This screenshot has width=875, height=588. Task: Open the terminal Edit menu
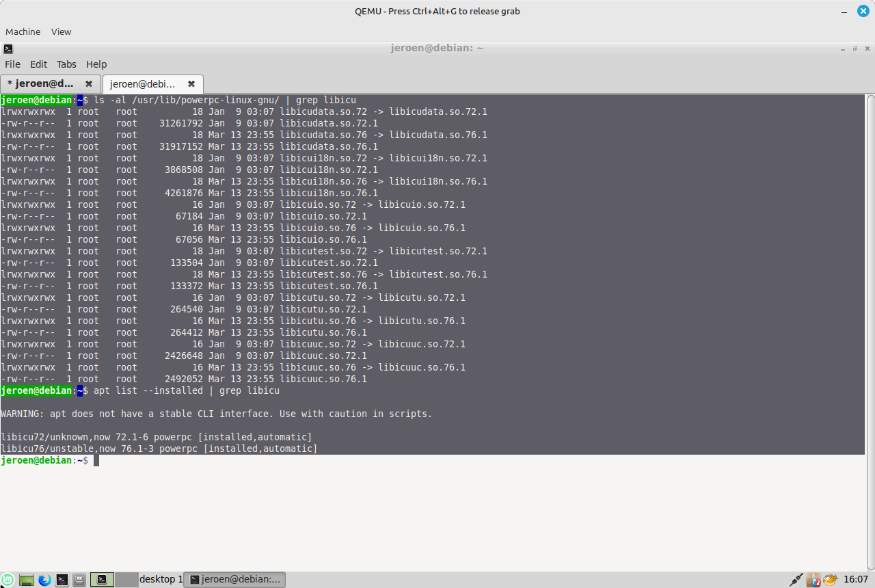[x=38, y=64]
